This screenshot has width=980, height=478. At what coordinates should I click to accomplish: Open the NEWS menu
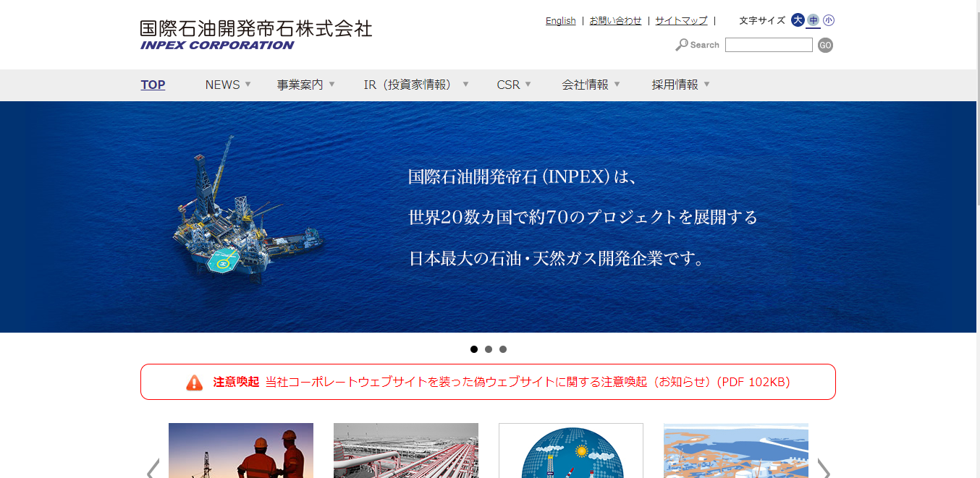(x=222, y=85)
